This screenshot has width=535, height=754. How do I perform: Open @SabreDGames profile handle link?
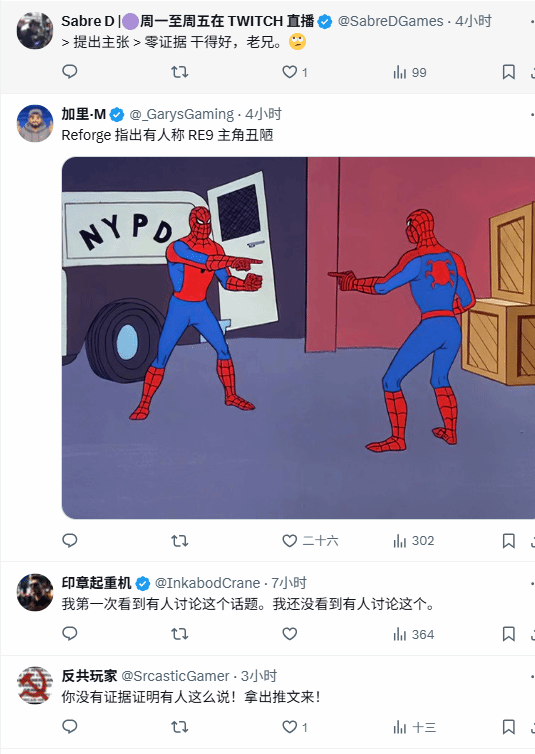[x=390, y=21]
